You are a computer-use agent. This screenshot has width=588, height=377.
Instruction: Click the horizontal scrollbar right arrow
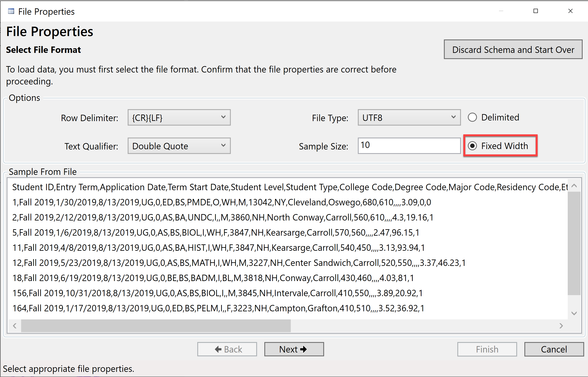point(562,326)
